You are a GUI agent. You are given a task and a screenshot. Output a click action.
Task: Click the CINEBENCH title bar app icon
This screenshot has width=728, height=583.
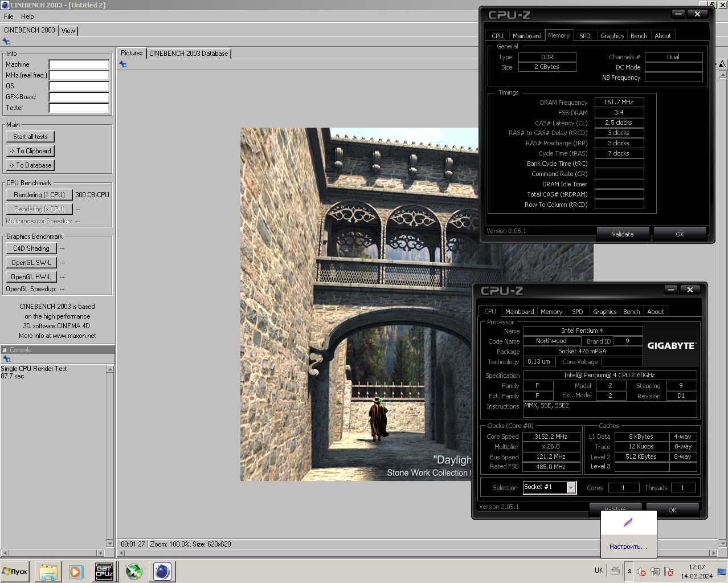coord(5,5)
